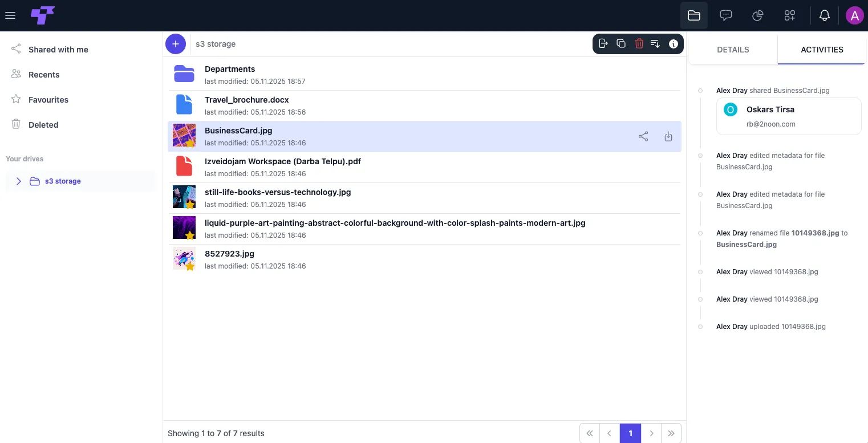Select page 1 in pagination
Screen dimensions: 868x443
pyautogui.click(x=631, y=433)
